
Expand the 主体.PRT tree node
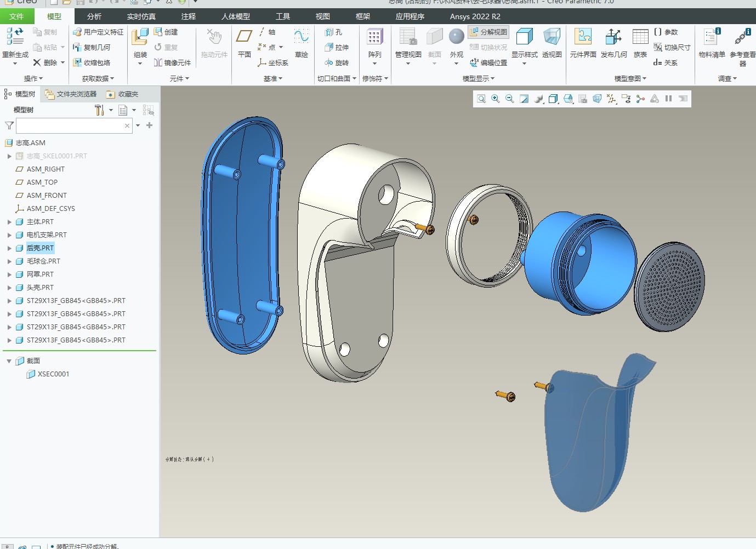[x=9, y=222]
